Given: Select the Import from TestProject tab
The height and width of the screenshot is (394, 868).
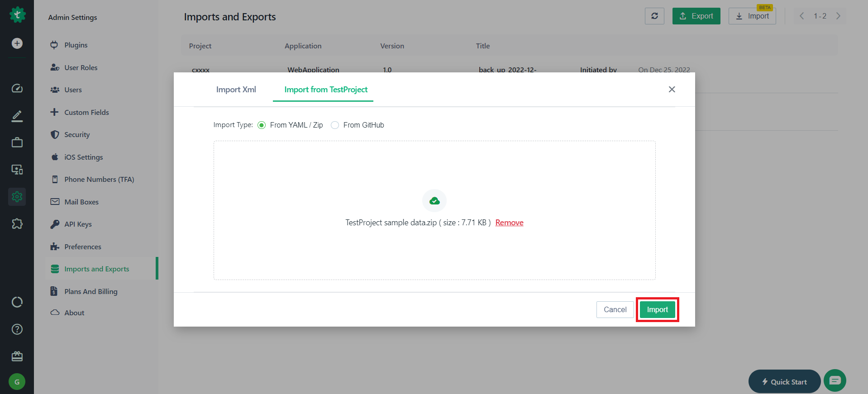Looking at the screenshot, I should click(x=326, y=90).
